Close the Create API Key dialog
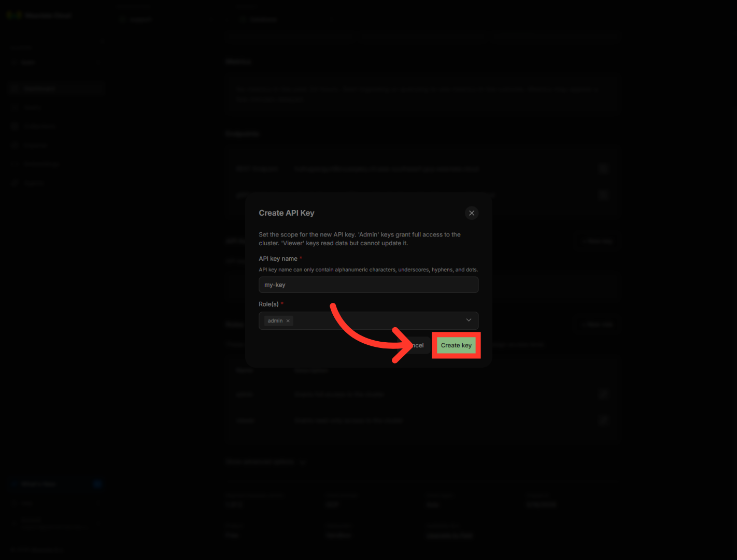Viewport: 737px width, 560px height. (472, 213)
